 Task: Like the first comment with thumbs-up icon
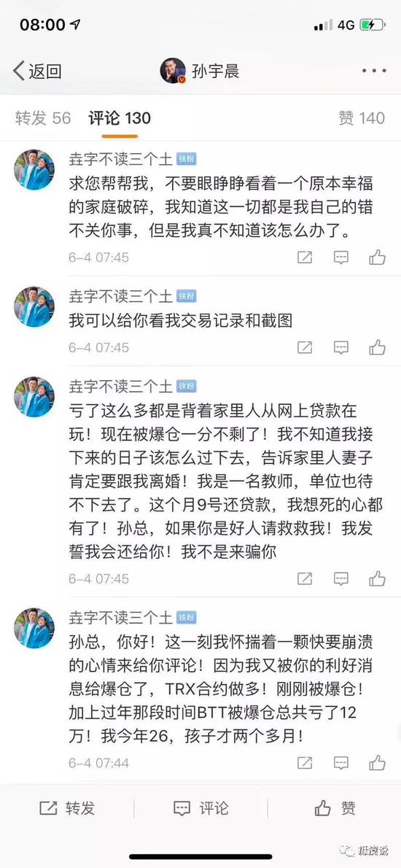tap(377, 257)
